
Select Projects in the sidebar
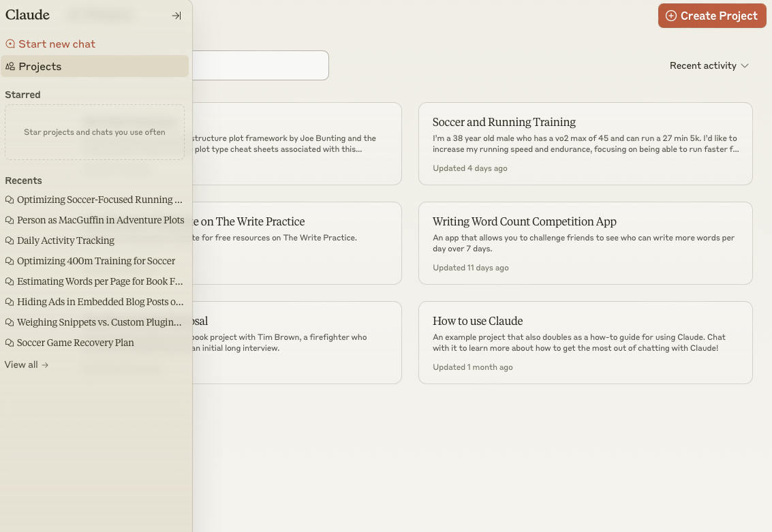(x=95, y=67)
